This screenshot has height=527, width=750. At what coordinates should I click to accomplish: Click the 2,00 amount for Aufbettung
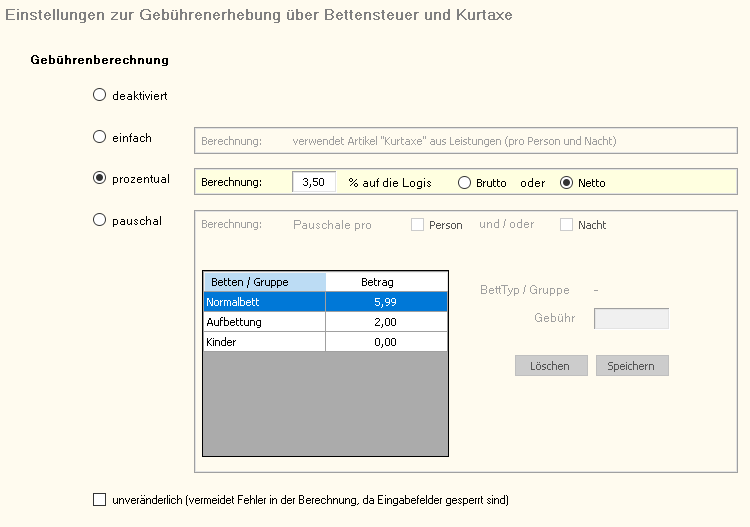coord(386,321)
